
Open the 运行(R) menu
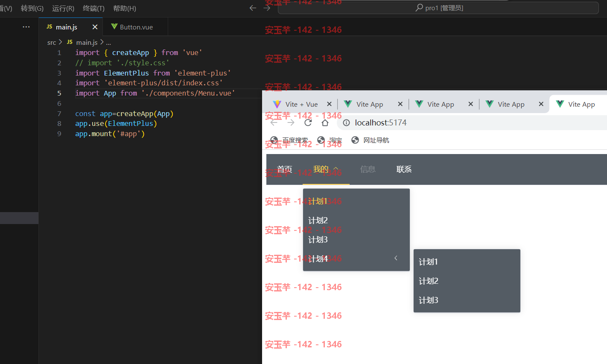click(63, 8)
